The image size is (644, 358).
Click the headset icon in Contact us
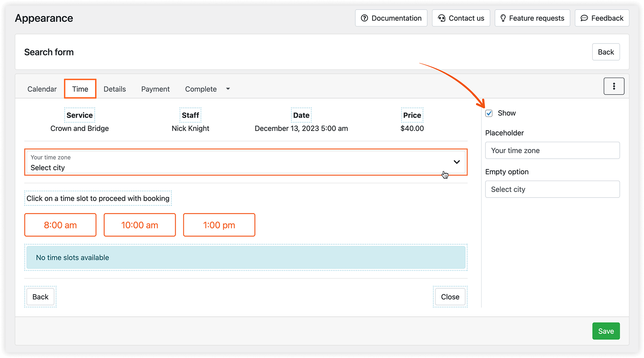441,18
